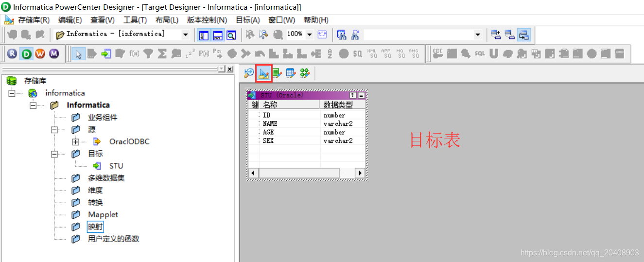
Task: Close the Navigator panel with X
Action: (x=230, y=69)
